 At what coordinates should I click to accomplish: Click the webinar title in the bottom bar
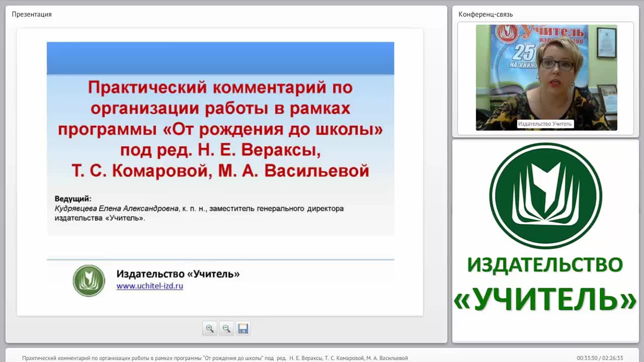[215, 358]
